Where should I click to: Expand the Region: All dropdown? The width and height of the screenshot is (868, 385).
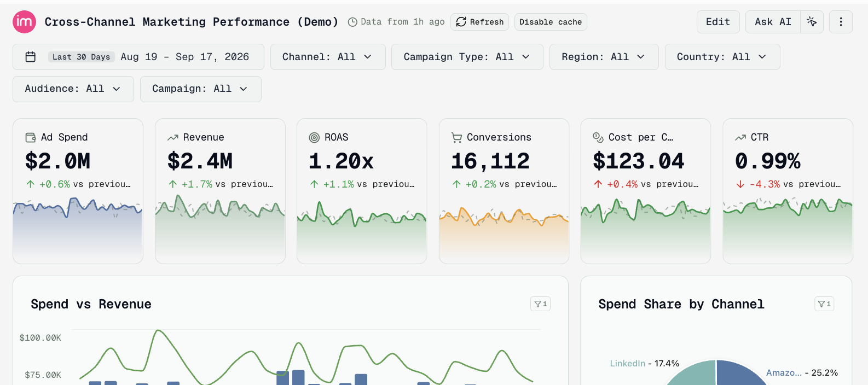click(604, 57)
